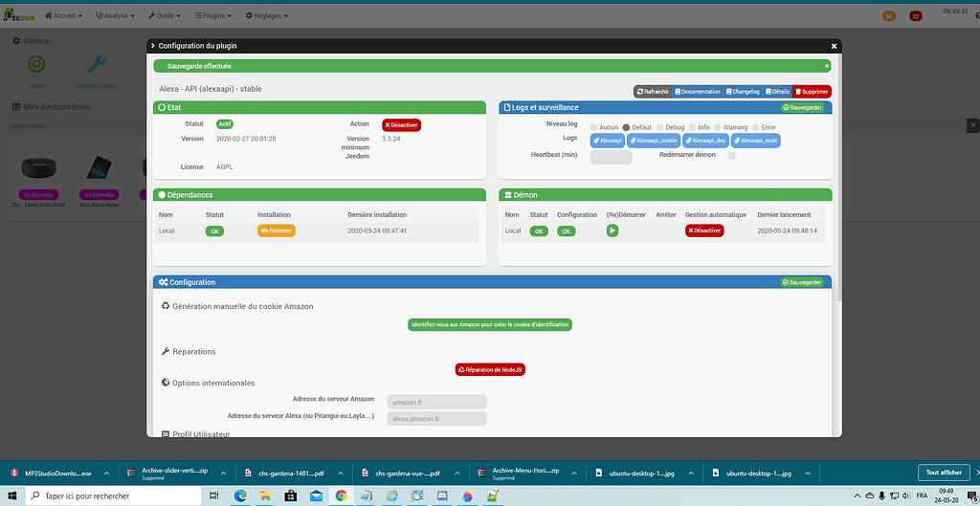This screenshot has height=506, width=980.
Task: Open the Windows Start menu
Action: (12, 495)
